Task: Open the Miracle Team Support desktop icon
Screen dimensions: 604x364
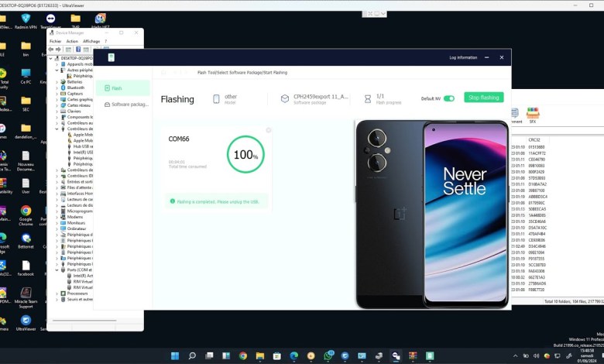Action: point(26,297)
